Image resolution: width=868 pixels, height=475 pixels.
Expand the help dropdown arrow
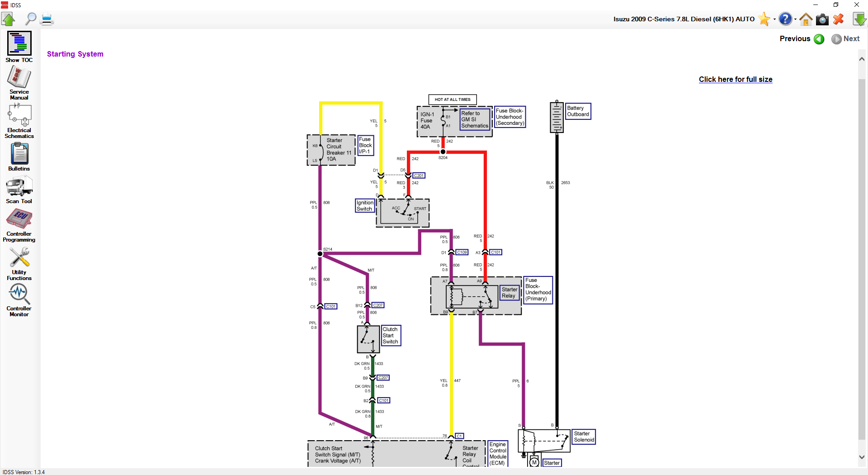(795, 19)
